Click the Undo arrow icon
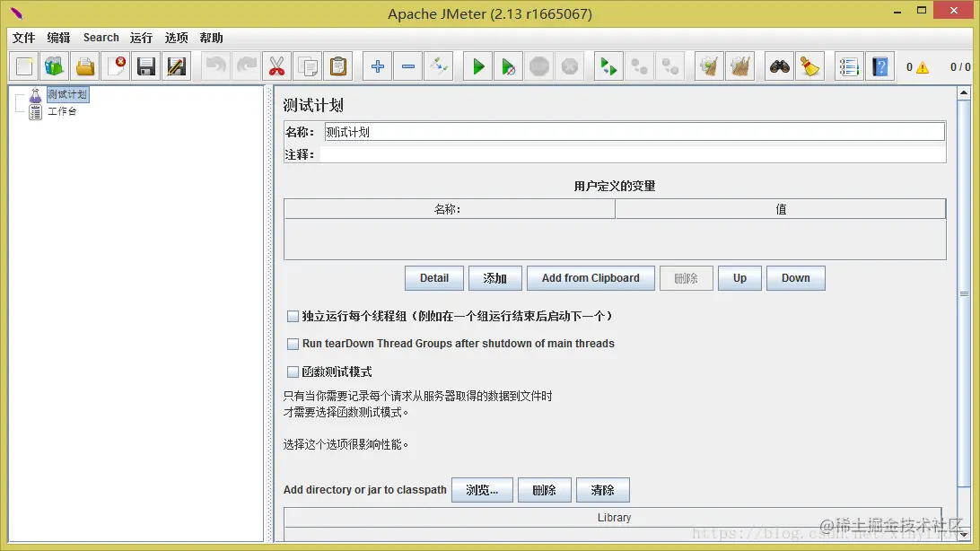This screenshot has height=551, width=980. coord(215,66)
